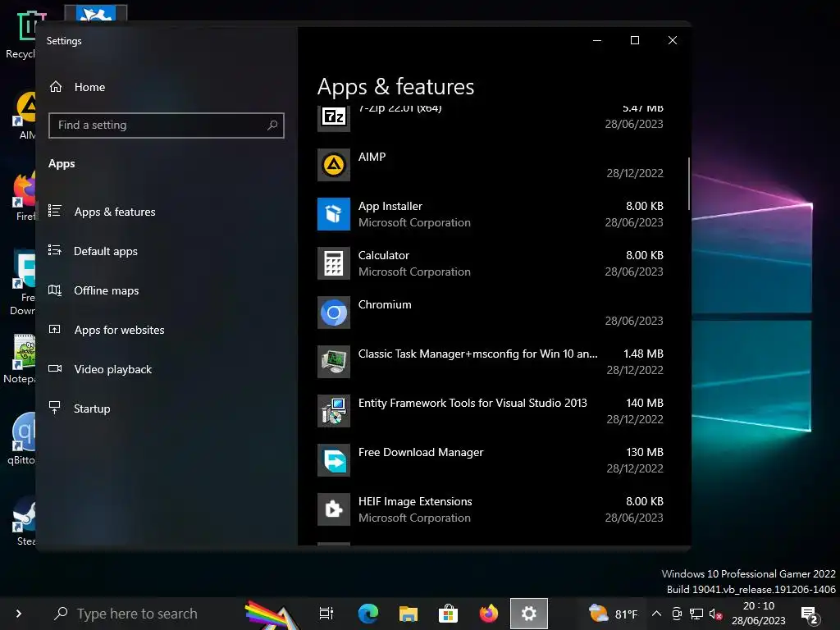Image resolution: width=840 pixels, height=630 pixels.
Task: Click the apps list vertical scrollbar
Action: click(x=688, y=184)
